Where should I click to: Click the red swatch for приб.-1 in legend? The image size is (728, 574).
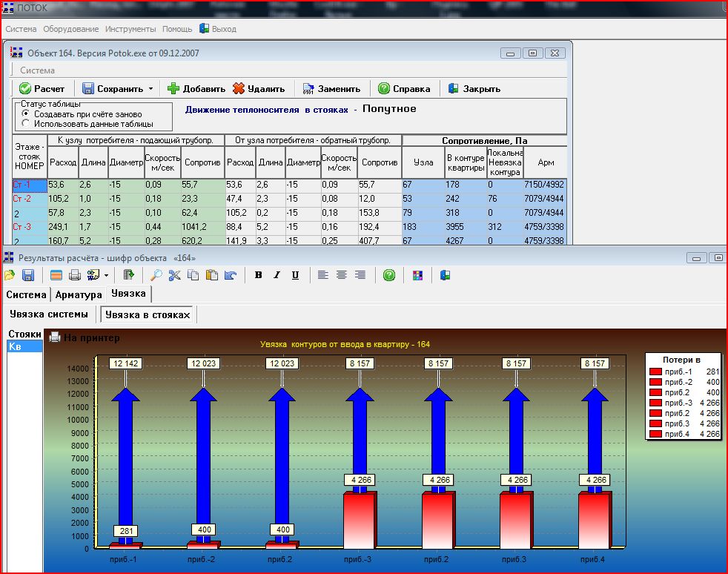(655, 372)
